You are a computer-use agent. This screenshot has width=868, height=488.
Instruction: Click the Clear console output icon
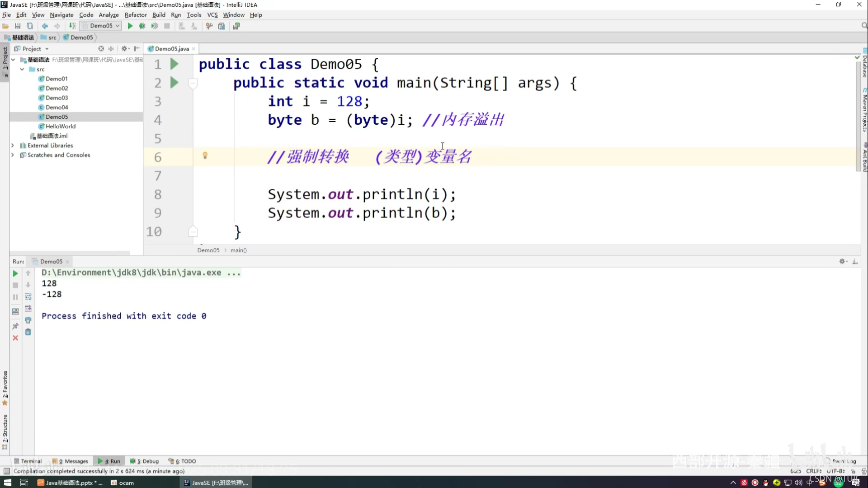(x=28, y=332)
